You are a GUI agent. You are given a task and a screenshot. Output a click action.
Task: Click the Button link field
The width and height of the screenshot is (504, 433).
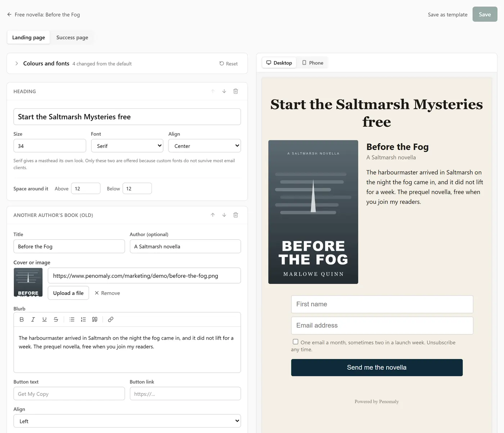185,394
